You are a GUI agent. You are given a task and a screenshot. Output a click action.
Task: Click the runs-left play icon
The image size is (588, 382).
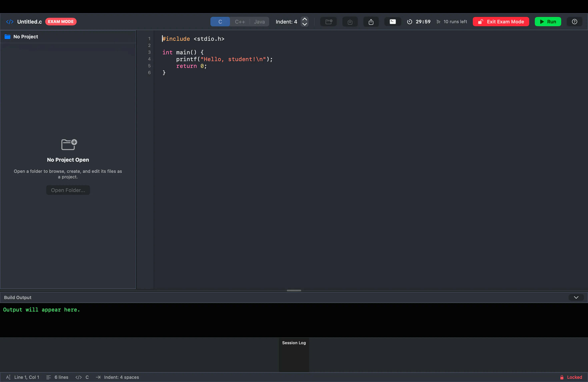(438, 22)
